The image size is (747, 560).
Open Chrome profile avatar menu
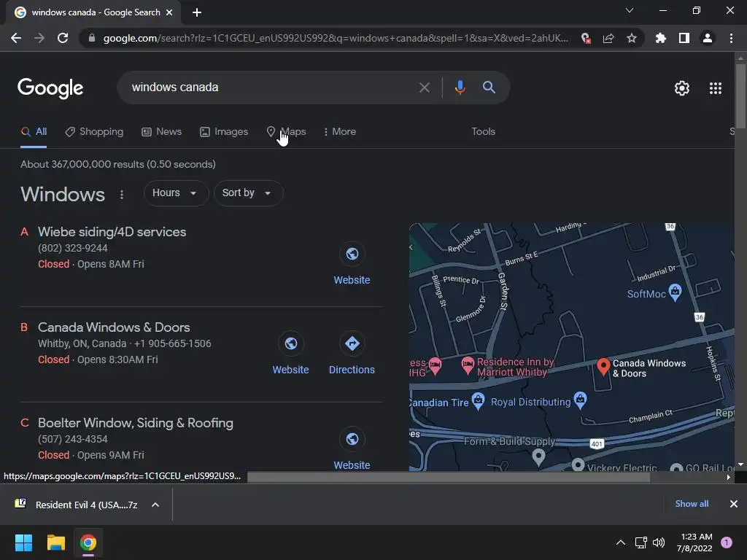(x=708, y=38)
